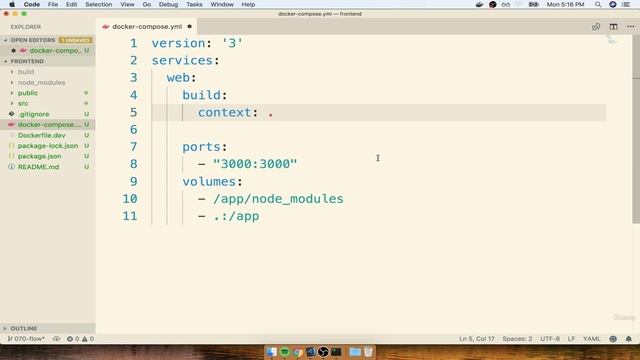Viewport: 640px width, 360px height.
Task: Split the editor to the right
Action: pos(613,27)
